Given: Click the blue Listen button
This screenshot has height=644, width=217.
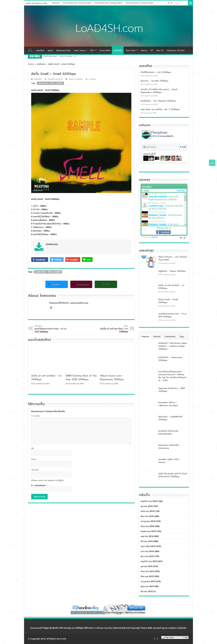Looking at the screenshot, I should tap(57, 284).
